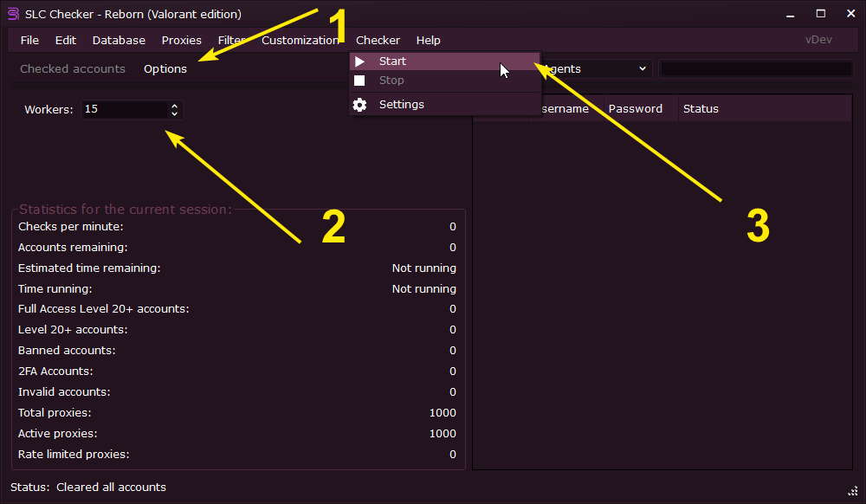
Task: Click 'Full Access Level 20+ accounts:' label
Action: coord(103,309)
